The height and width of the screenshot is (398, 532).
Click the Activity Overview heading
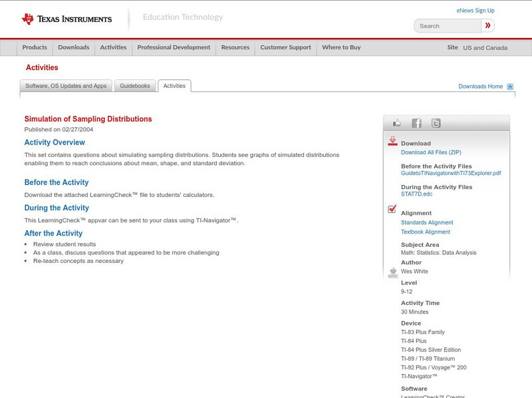point(55,142)
